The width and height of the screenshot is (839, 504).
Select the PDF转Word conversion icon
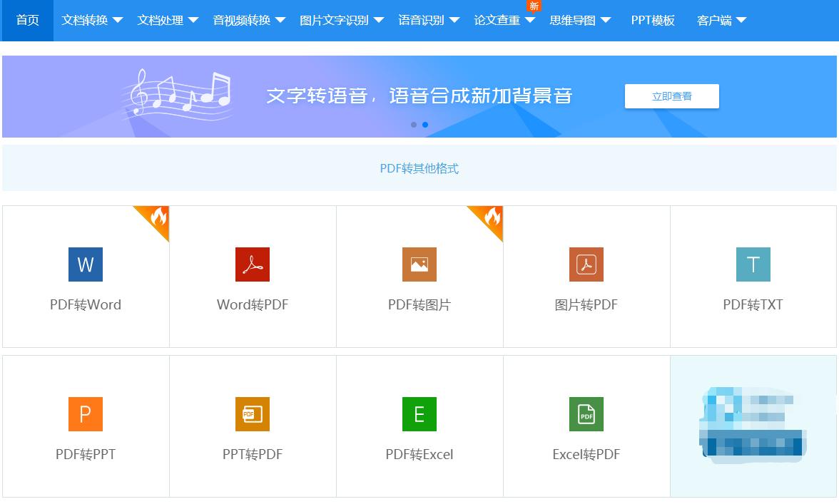[85, 264]
